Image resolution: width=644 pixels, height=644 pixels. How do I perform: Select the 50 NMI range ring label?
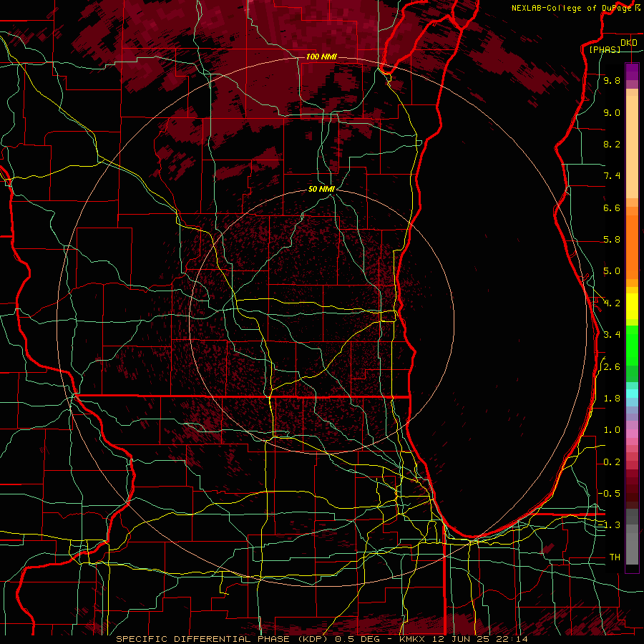click(321, 189)
